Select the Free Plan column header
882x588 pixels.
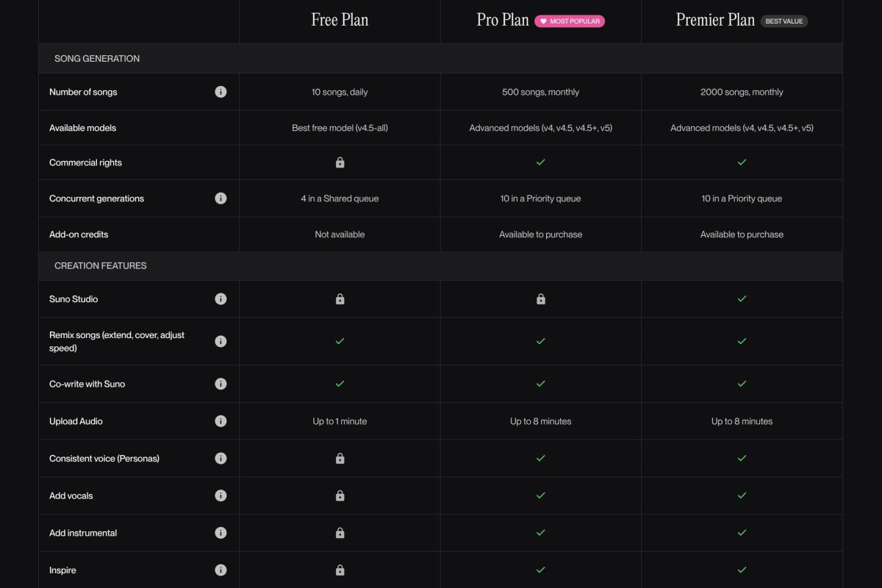click(340, 20)
